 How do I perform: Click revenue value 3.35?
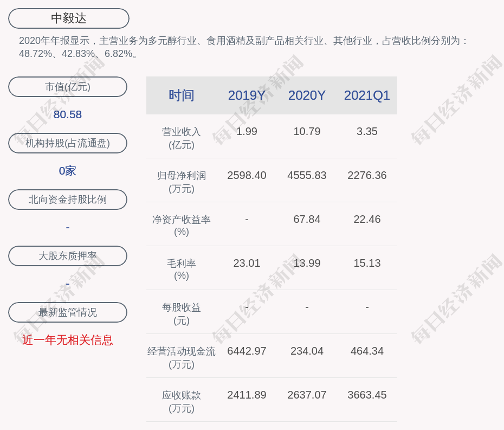pos(367,132)
